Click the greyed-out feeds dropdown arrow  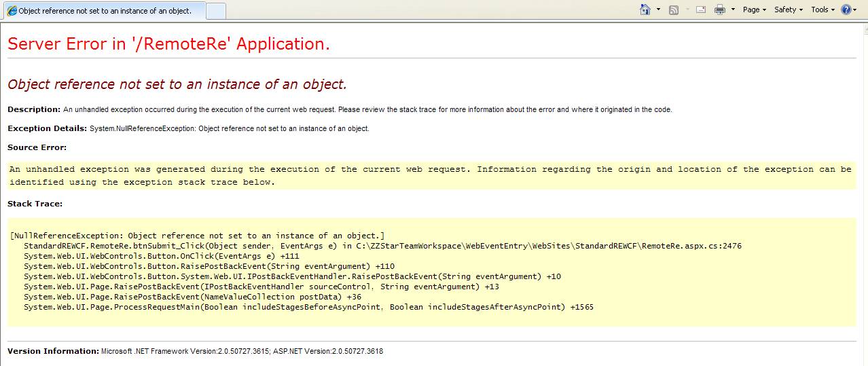pyautogui.click(x=687, y=10)
